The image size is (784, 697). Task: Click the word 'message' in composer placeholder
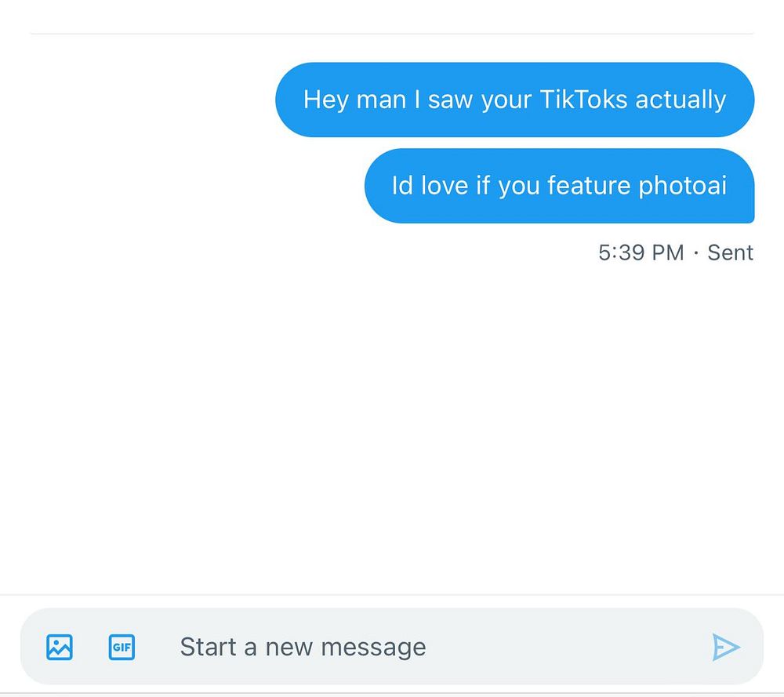click(x=373, y=648)
